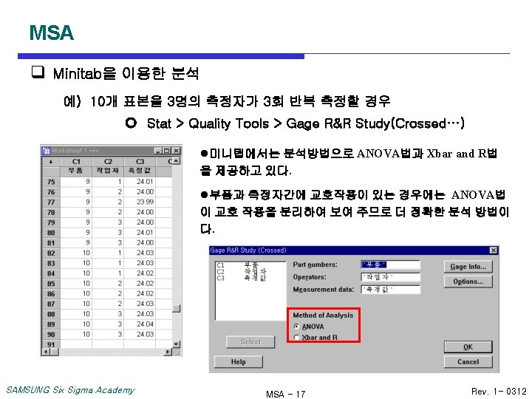Select row header 82
The image size is (532, 399).
point(51,253)
